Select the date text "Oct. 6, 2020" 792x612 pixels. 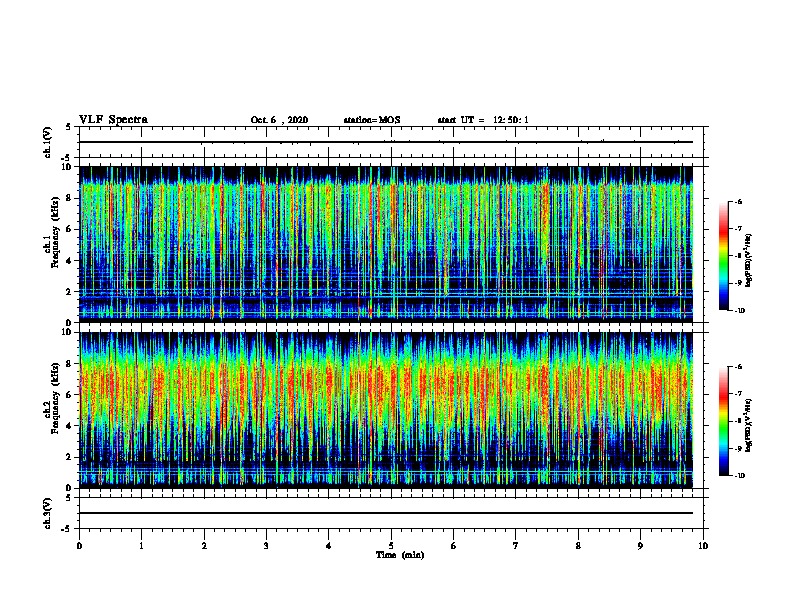coord(279,120)
